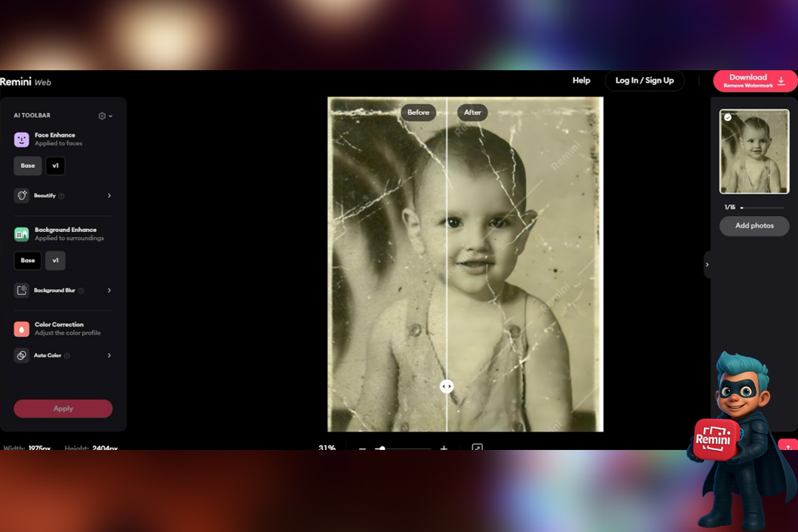Image resolution: width=798 pixels, height=532 pixels.
Task: Open the Help menu
Action: [581, 81]
